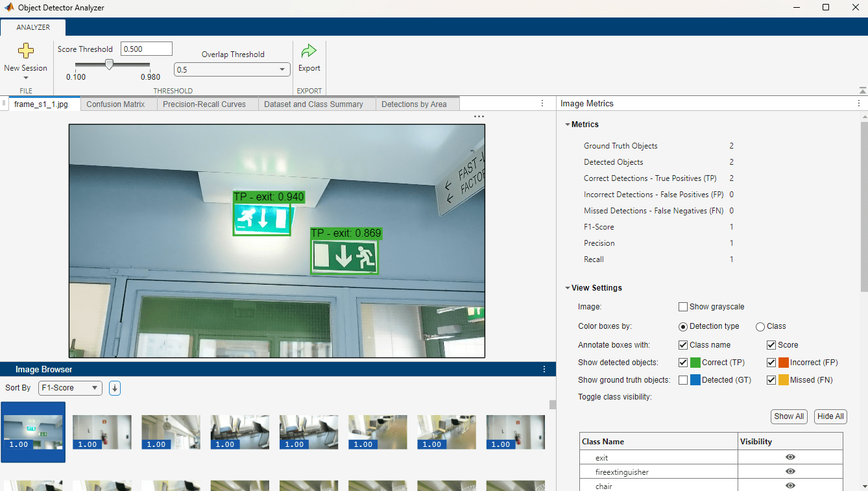Toggle visibility of the fireextinguisher class
The image size is (868, 491).
(790, 472)
